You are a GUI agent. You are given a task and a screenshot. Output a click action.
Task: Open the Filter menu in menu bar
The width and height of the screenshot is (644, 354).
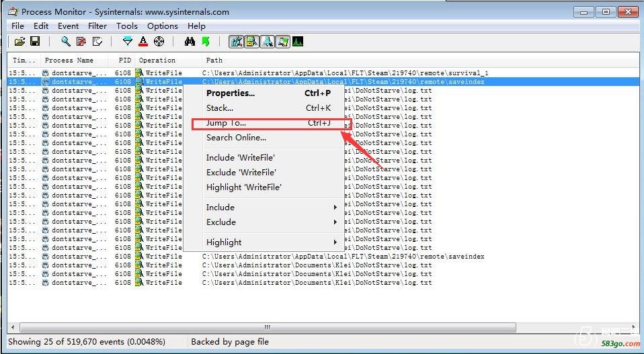coord(97,26)
